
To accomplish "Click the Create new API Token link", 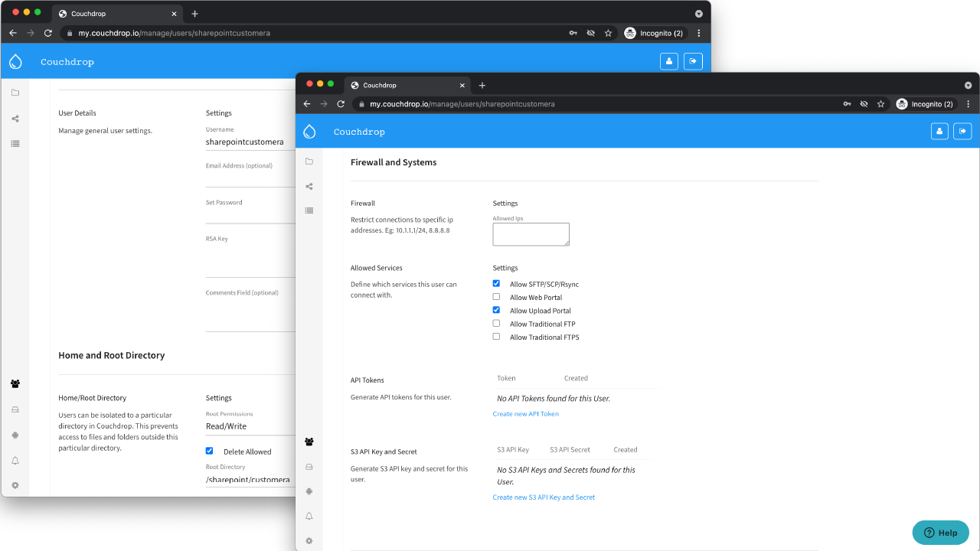I will [526, 414].
